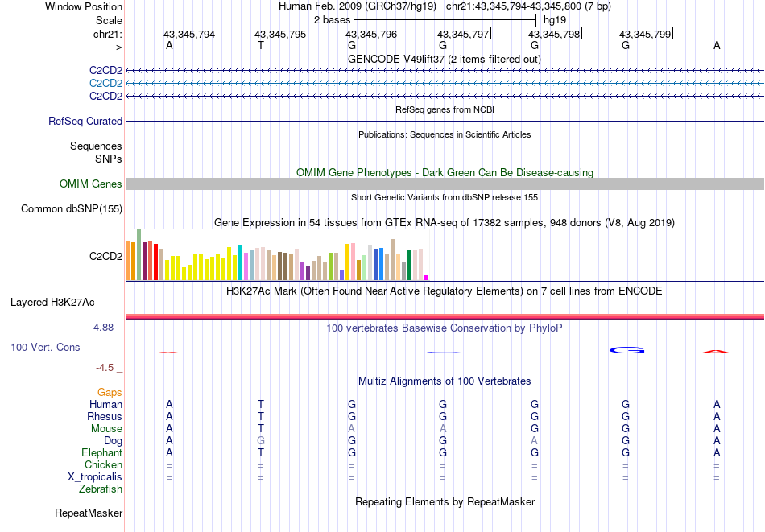Open GENCODE V49lift37 track title
Screen dimensions: 765x532
[x=445, y=59]
